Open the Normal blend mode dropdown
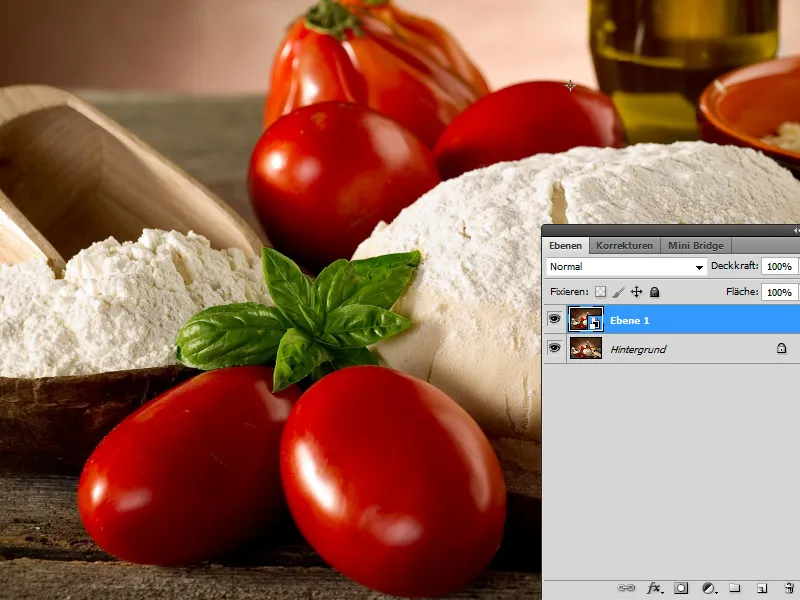 click(627, 267)
